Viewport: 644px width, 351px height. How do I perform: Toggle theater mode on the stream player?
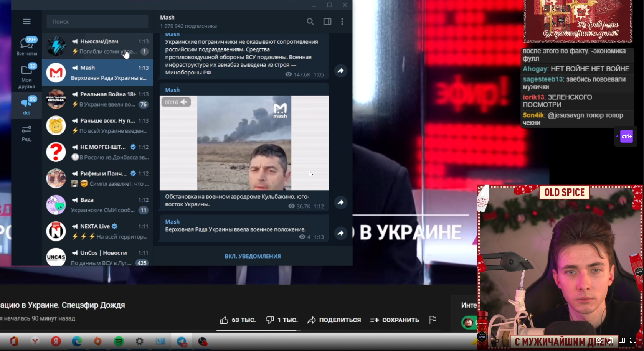click(x=622, y=340)
